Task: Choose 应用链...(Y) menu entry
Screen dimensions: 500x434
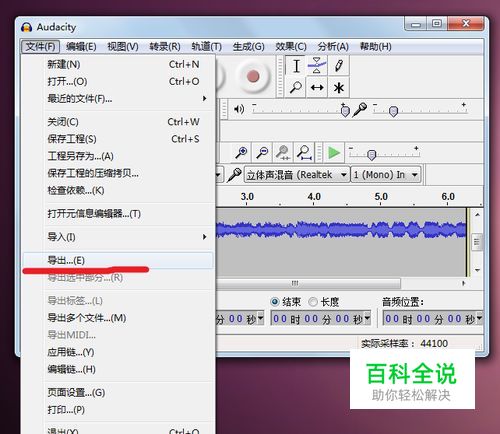Action: [118, 352]
